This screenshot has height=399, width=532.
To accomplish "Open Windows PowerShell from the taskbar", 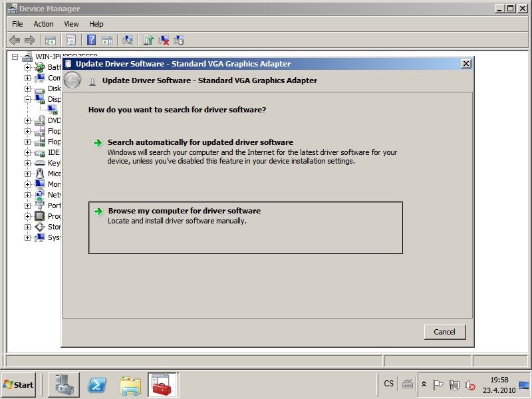I will [97, 384].
